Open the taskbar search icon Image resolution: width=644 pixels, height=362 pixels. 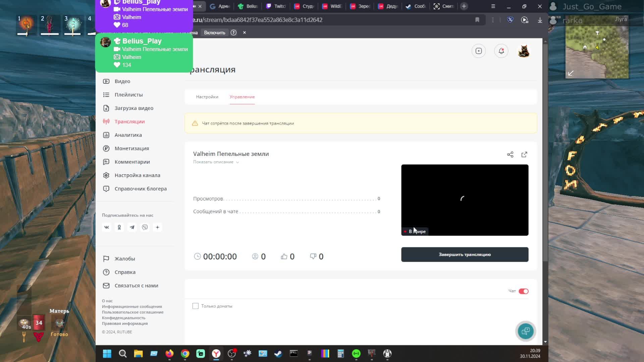(123, 354)
